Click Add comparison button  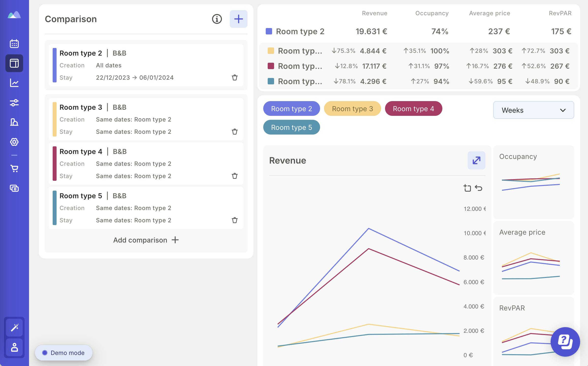[146, 240]
